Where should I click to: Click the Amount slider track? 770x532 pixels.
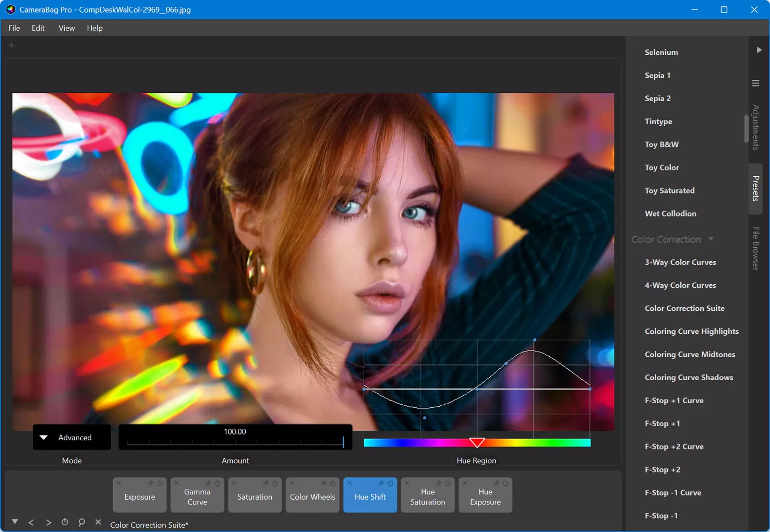pyautogui.click(x=235, y=443)
